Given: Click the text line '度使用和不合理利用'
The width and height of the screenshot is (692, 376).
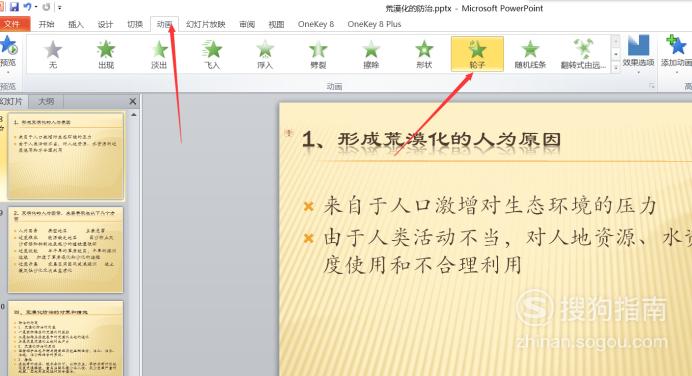Looking at the screenshot, I should tap(422, 265).
